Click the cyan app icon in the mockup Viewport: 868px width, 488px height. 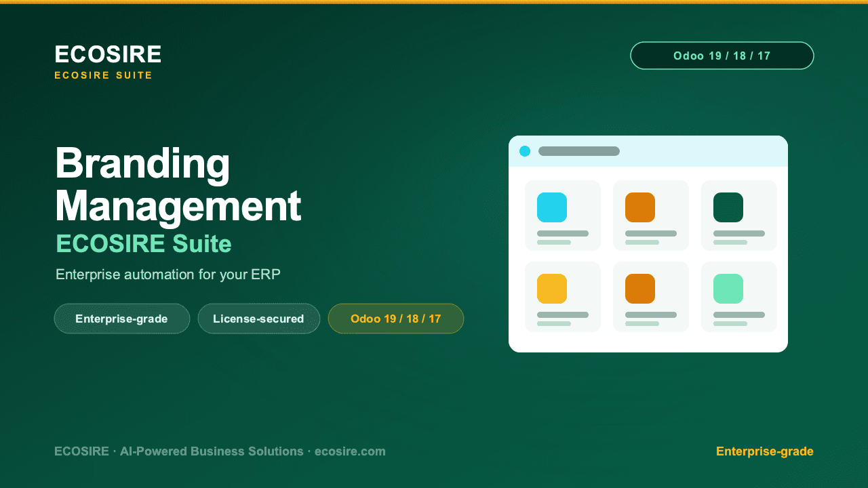pyautogui.click(x=552, y=207)
